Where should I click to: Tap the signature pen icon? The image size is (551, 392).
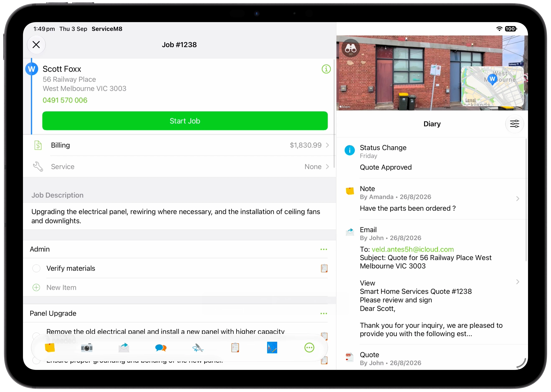[198, 348]
